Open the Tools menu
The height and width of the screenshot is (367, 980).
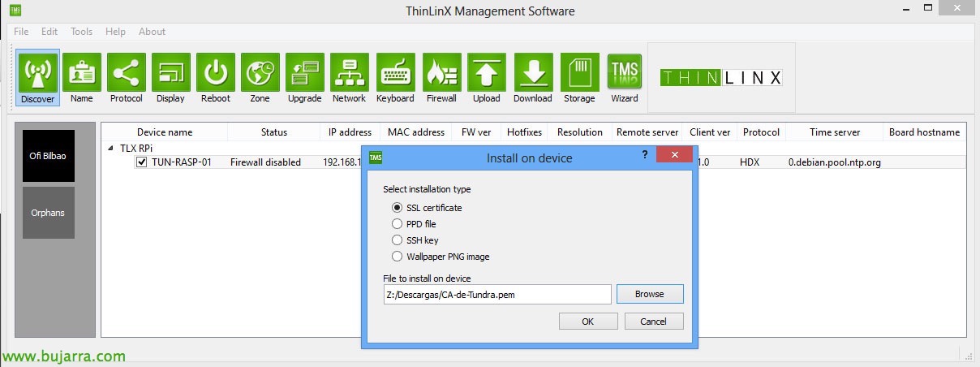click(x=81, y=32)
